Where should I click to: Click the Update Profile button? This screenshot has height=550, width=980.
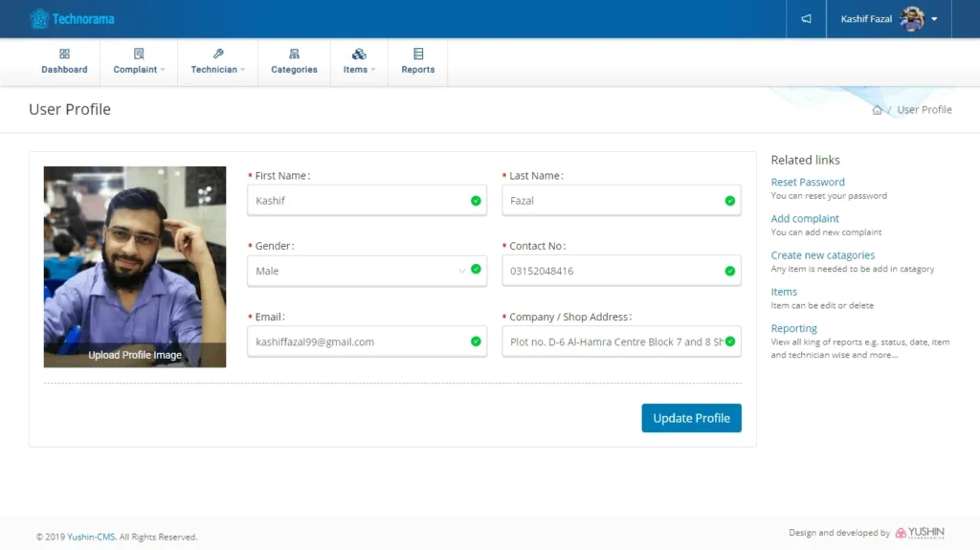pos(691,418)
